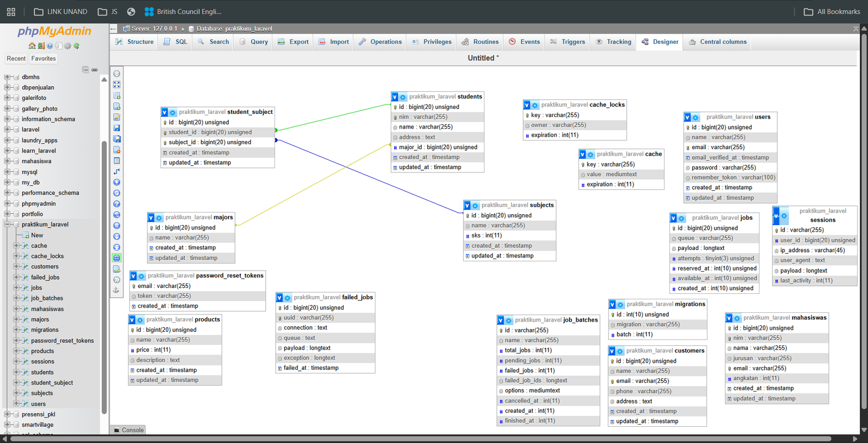Toggle the V box on customers table
Image resolution: width=868 pixels, height=443 pixels.
(612, 351)
